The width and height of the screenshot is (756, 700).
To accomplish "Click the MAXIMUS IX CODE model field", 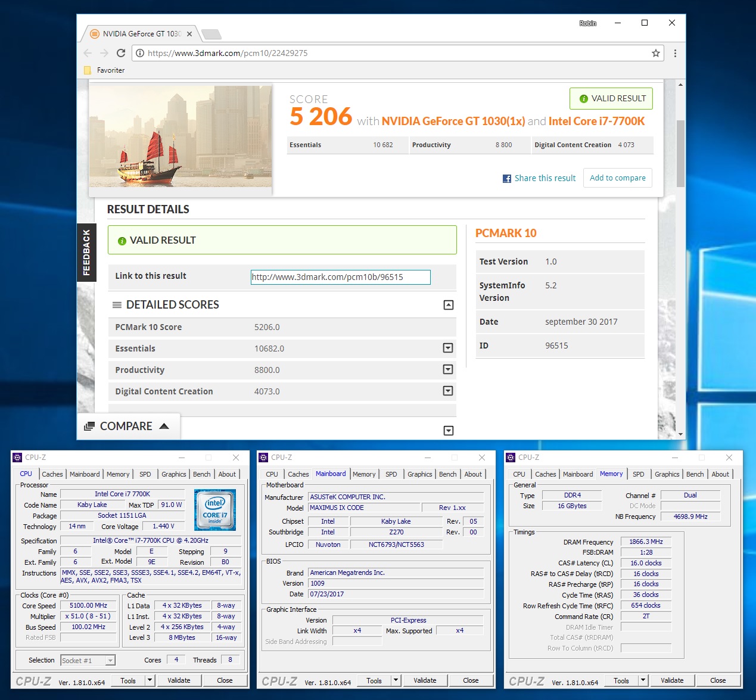I will coord(364,508).
